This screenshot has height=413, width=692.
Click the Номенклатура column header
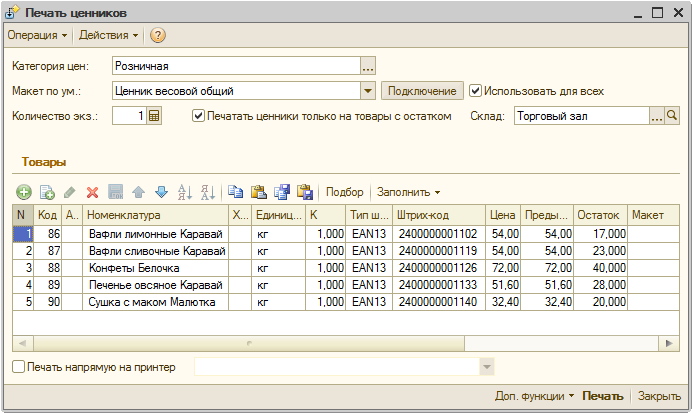155,215
